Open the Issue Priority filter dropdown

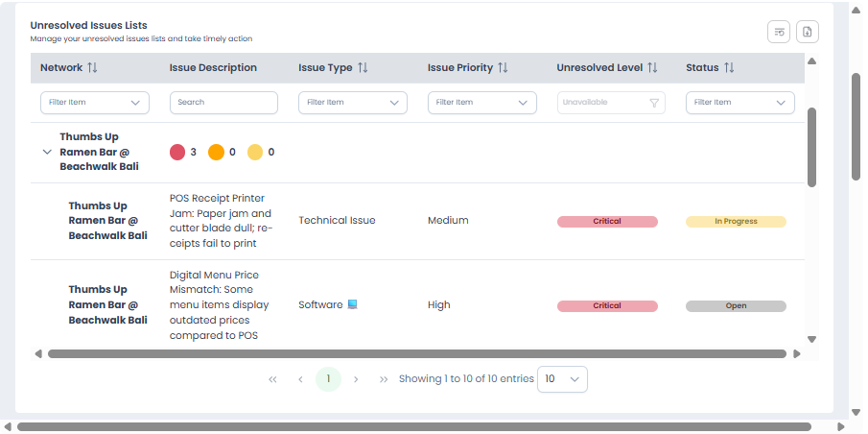pyautogui.click(x=481, y=103)
